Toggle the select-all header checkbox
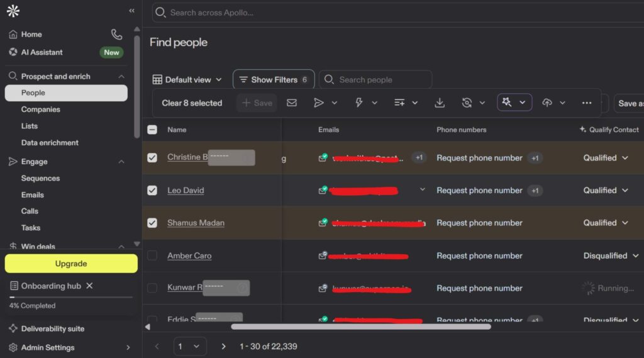This screenshot has height=358, width=644. coord(152,130)
